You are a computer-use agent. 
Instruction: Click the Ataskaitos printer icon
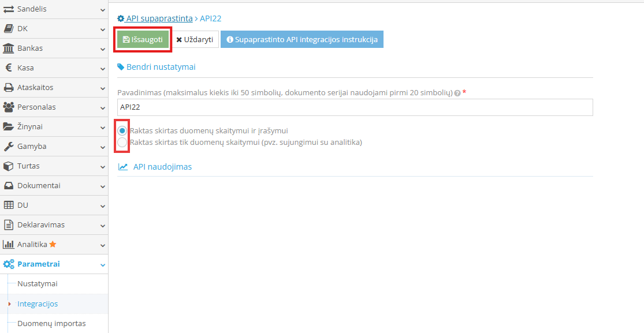tap(8, 88)
